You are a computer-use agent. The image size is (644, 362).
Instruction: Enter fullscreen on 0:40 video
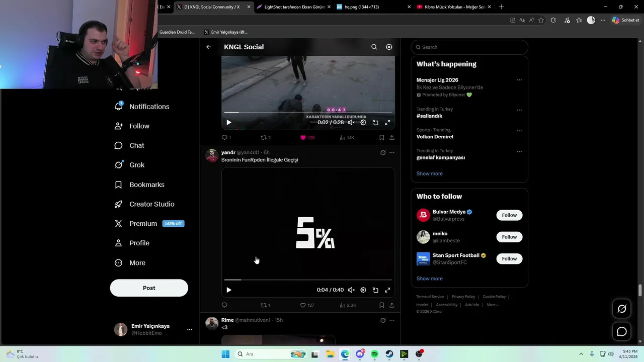click(x=387, y=290)
